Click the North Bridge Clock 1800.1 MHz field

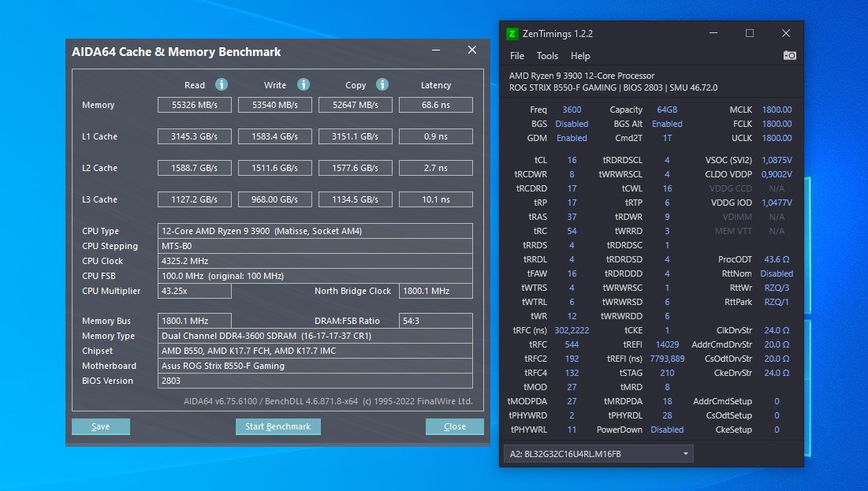pyautogui.click(x=436, y=291)
